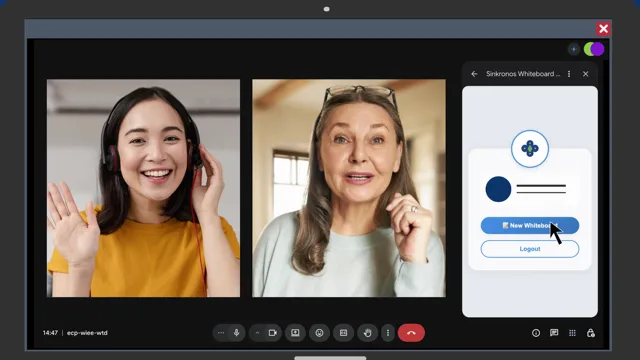Screen dimensions: 640x360
Task: Click the meeting code ecp-wiee-wtd
Action: (87, 333)
